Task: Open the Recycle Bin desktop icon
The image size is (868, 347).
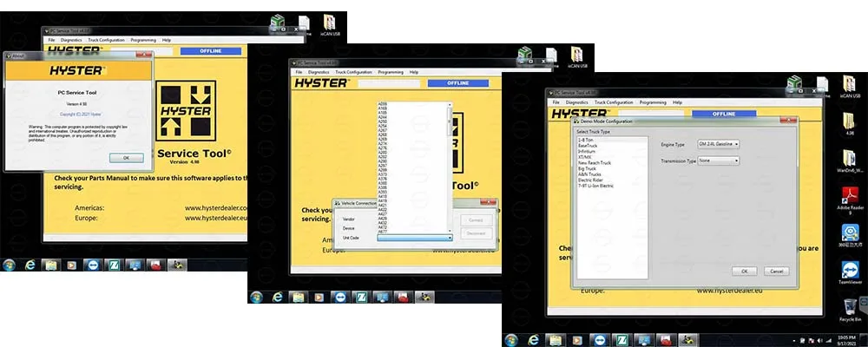Action: [850, 310]
